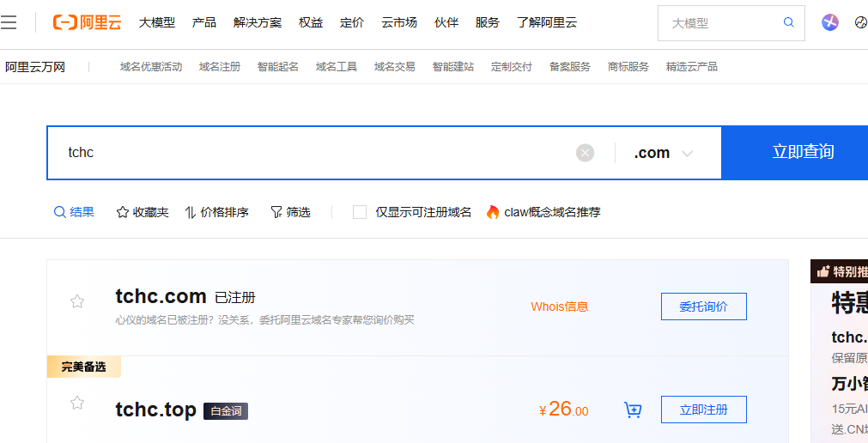Click the domain search input field
Screen dimensions: 868x443
pos(309,153)
